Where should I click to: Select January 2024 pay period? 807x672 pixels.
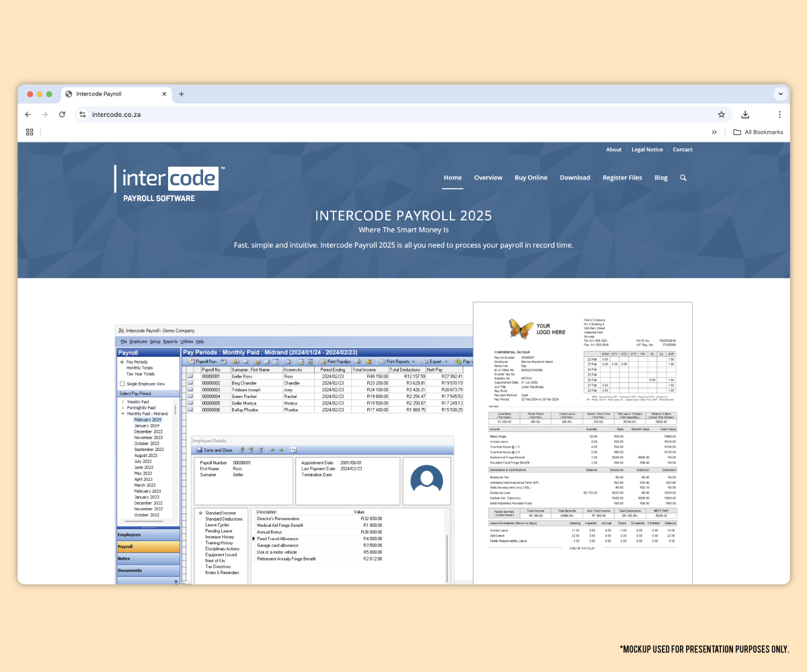point(147,426)
